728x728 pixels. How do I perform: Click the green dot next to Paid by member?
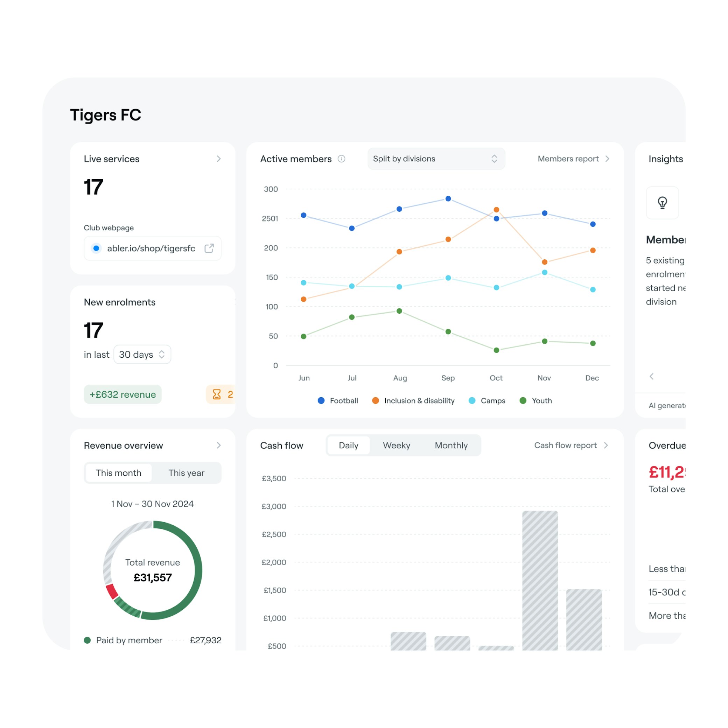pos(88,640)
